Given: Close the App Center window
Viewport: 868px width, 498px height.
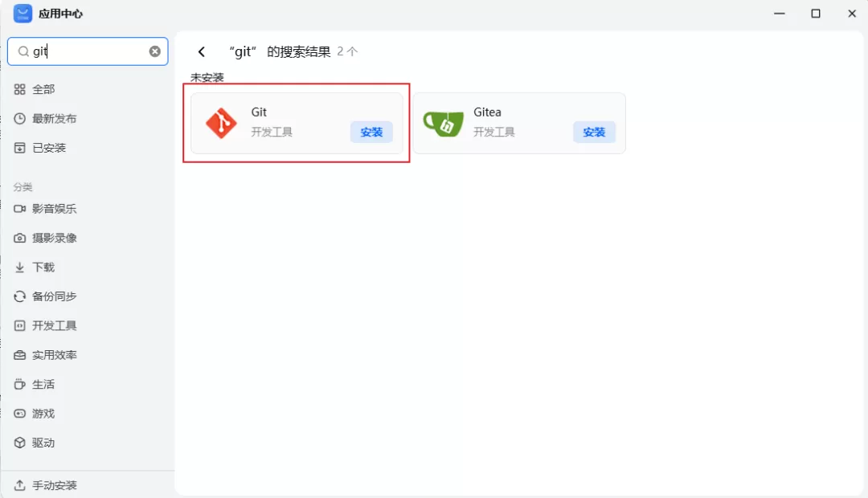Looking at the screenshot, I should (852, 14).
